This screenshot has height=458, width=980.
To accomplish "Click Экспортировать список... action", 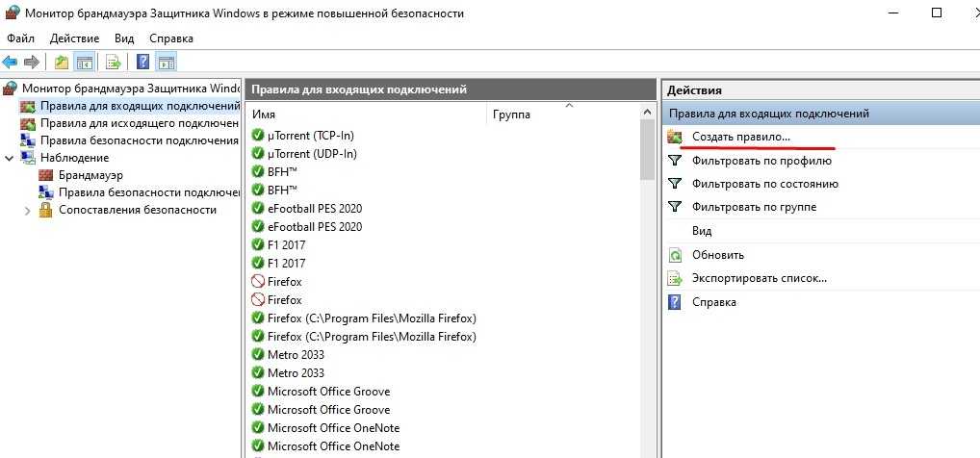I will (x=759, y=278).
